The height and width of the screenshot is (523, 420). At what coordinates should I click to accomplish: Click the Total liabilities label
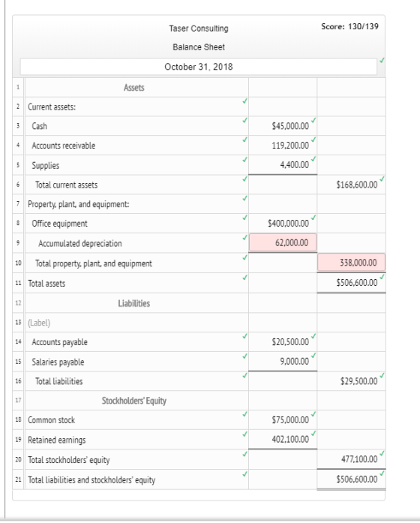pos(58,381)
